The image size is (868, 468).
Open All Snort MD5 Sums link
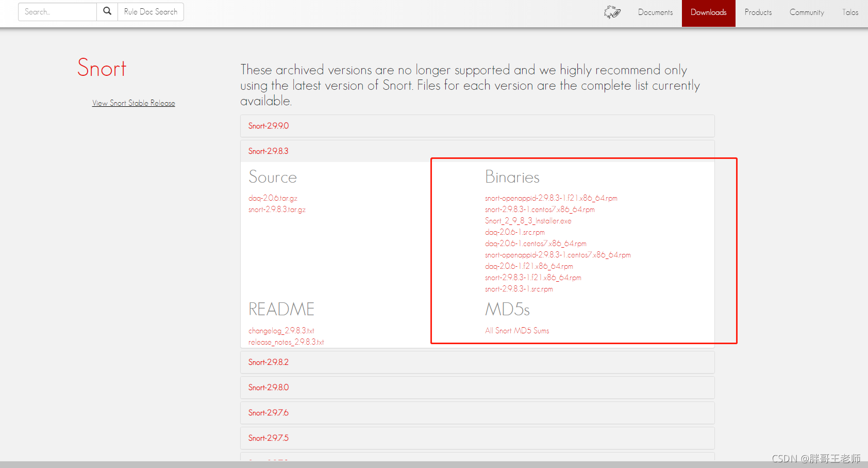click(517, 331)
